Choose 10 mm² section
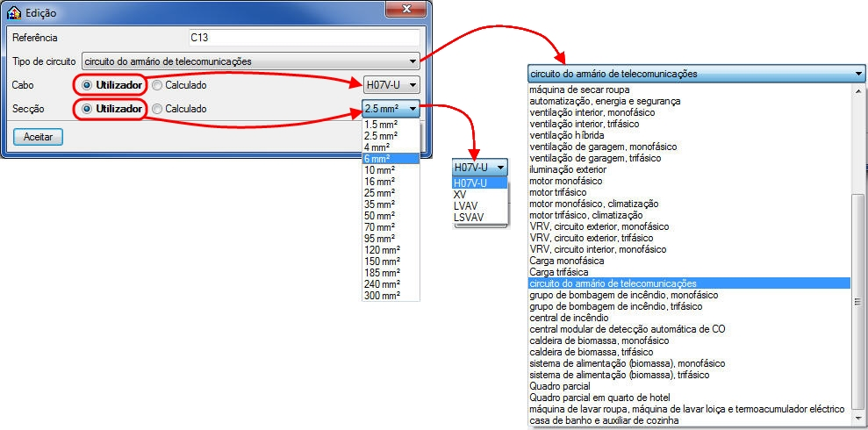The height and width of the screenshot is (430, 868). click(391, 170)
